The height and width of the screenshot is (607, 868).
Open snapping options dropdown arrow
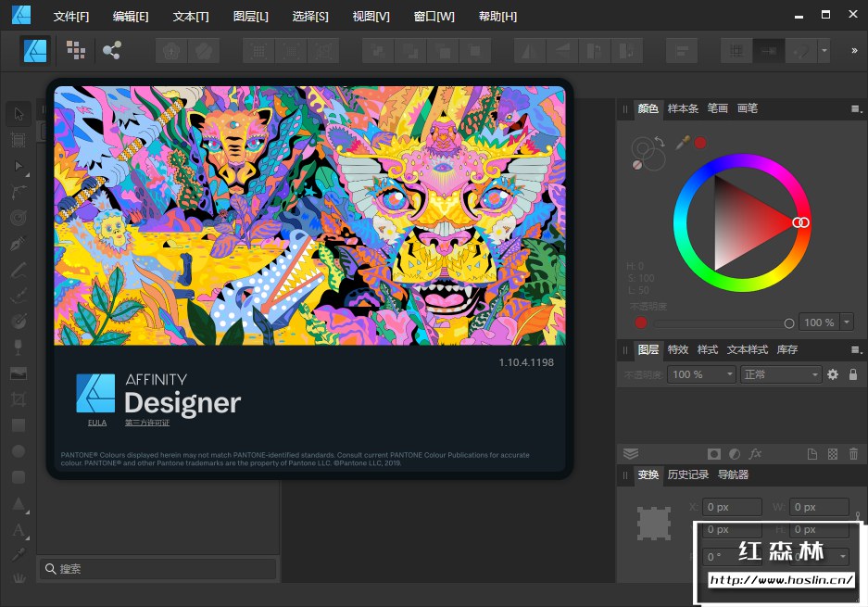[824, 52]
